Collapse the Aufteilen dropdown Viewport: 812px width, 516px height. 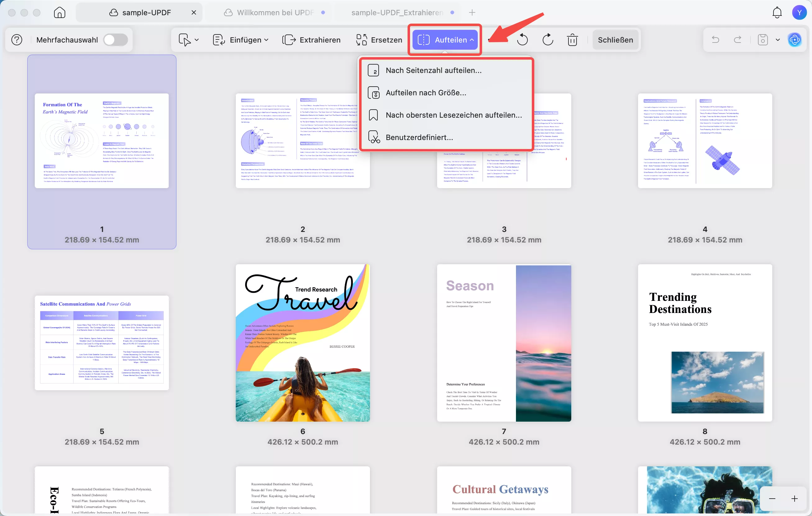pyautogui.click(x=445, y=40)
